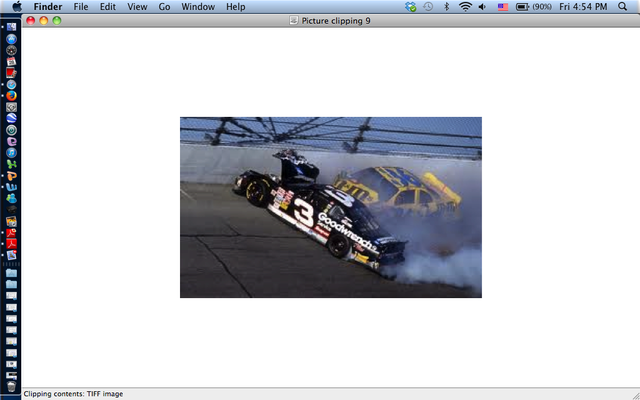
Task: Click the Bluetooth status icon
Action: (446, 7)
